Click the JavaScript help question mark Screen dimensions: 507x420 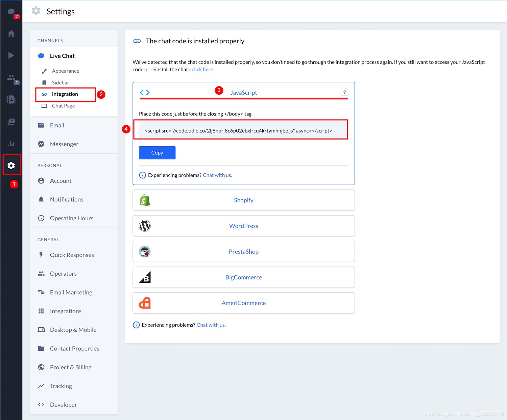(x=344, y=92)
